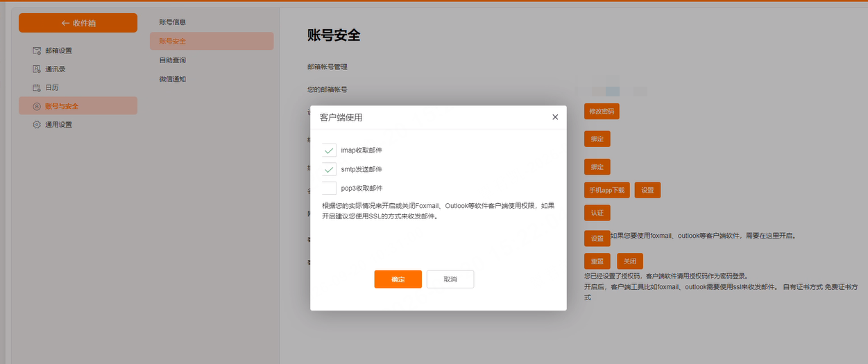Click 设置 button next to 手机app下载
This screenshot has height=364, width=868.
[647, 190]
